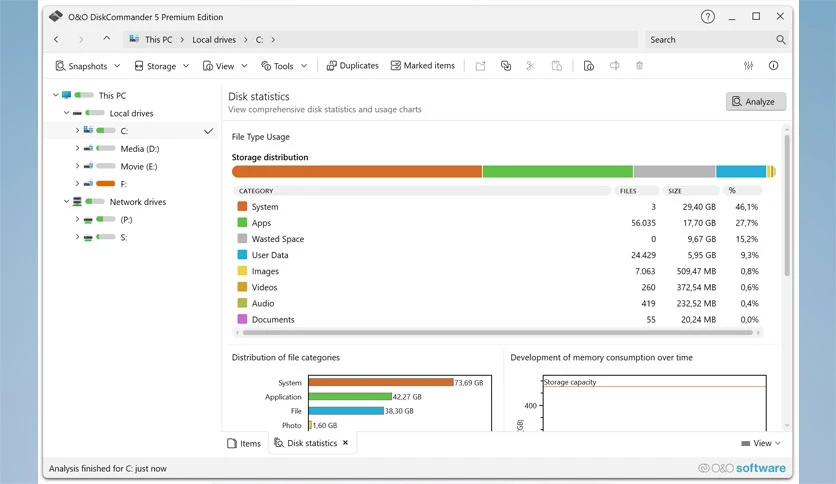Click the table horizontal scrollbar

coord(497,333)
